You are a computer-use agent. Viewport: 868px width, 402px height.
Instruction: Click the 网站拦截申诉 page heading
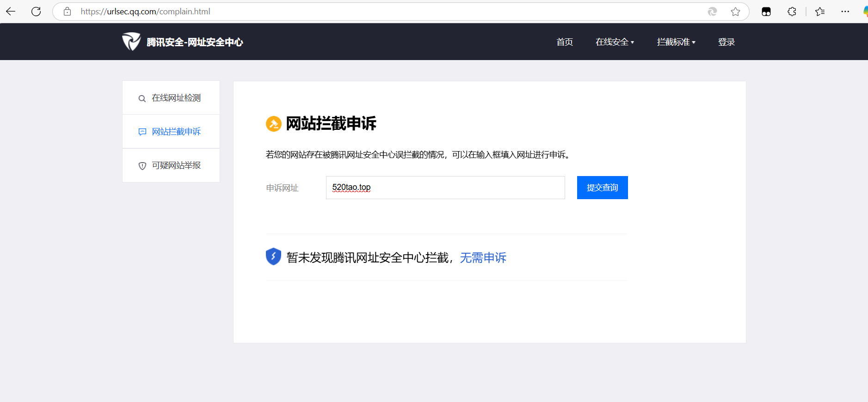click(331, 124)
